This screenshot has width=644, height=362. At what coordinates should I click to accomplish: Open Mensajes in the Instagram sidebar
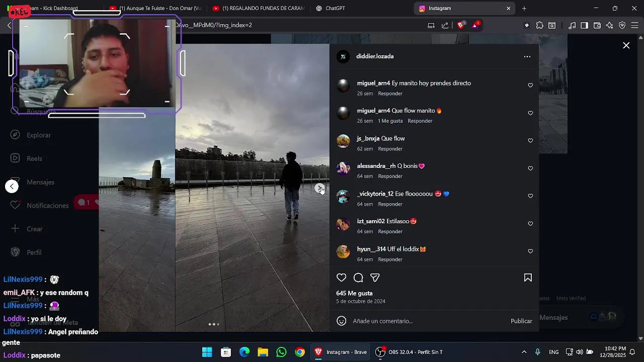coord(34,182)
